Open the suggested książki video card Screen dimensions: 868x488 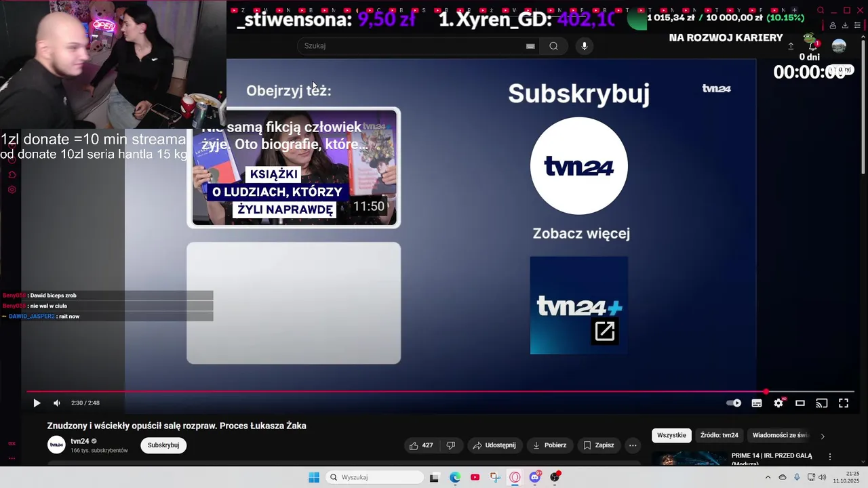pos(294,167)
